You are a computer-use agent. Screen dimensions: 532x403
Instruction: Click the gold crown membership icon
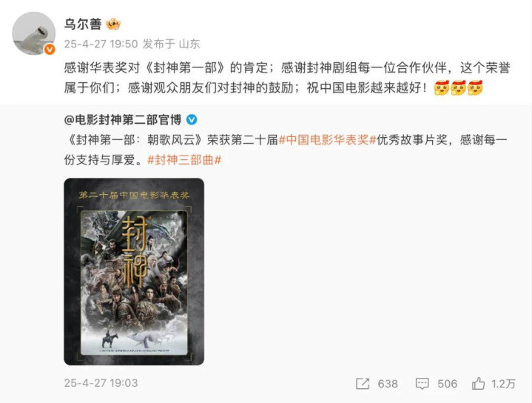(x=113, y=24)
